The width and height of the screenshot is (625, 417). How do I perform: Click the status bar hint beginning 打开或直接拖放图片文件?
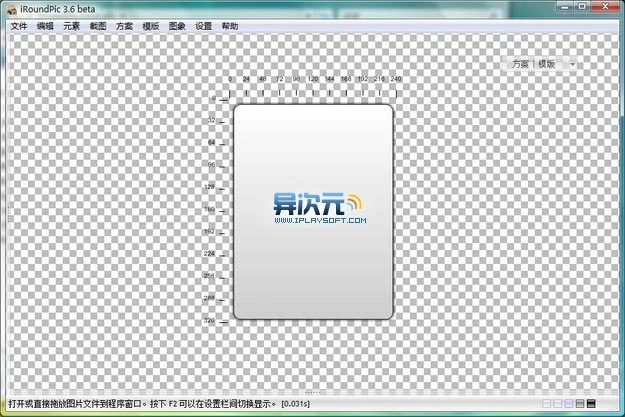click(142, 404)
